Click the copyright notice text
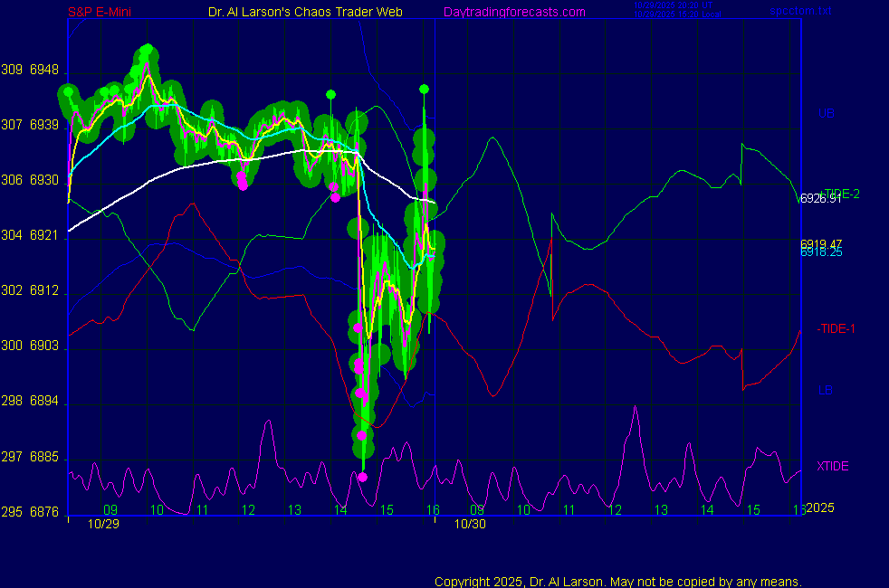 (x=617, y=581)
